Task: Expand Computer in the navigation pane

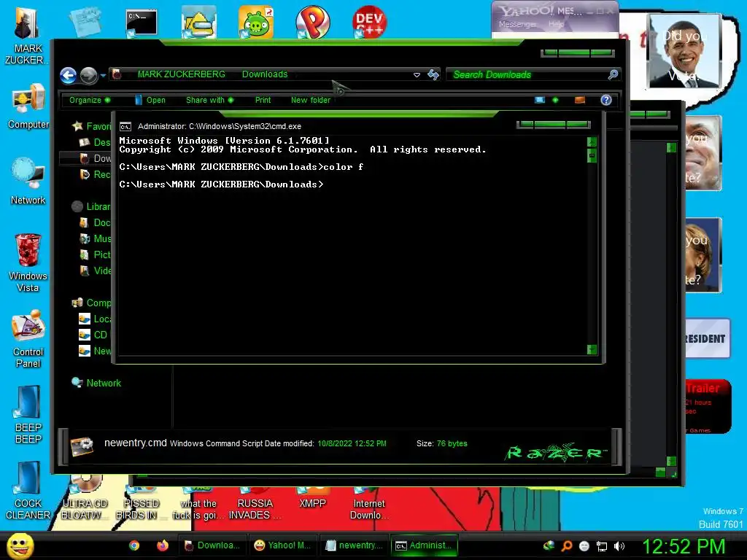Action: click(x=91, y=303)
